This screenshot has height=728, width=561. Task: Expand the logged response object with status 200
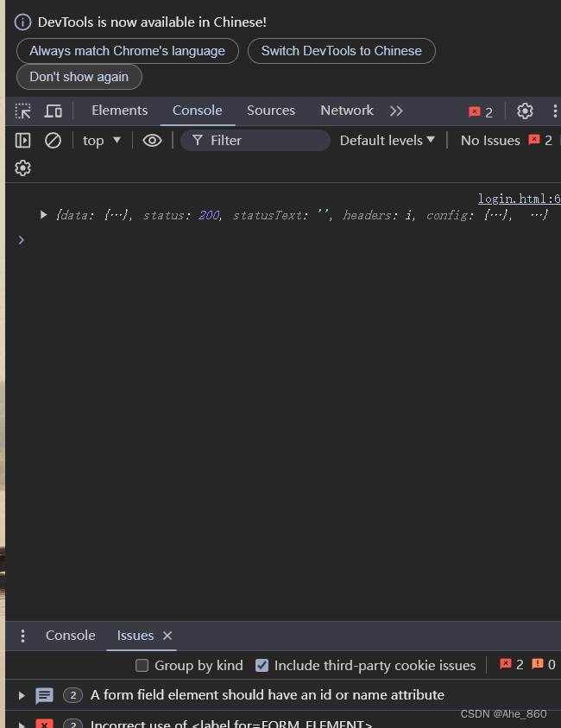pyautogui.click(x=44, y=214)
